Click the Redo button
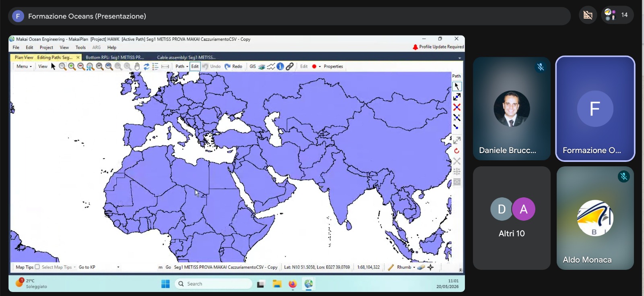 pos(233,66)
